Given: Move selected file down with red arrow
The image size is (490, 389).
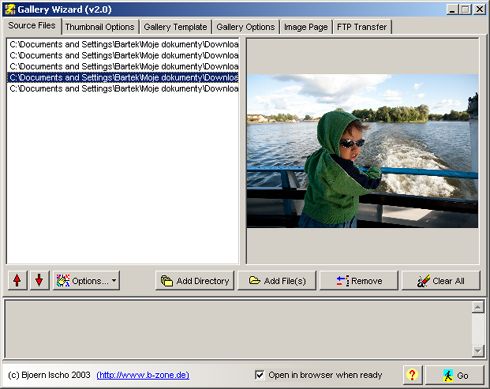Looking at the screenshot, I should point(39,281).
